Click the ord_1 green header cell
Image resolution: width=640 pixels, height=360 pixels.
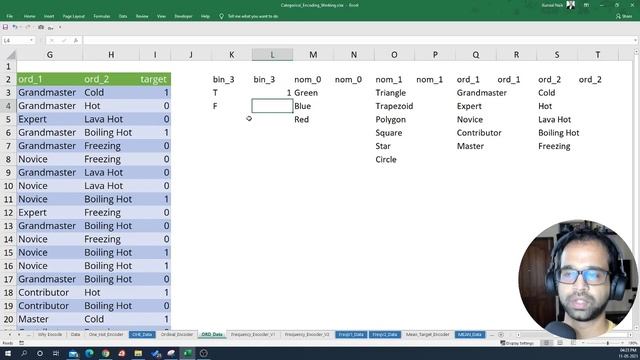(x=50, y=79)
